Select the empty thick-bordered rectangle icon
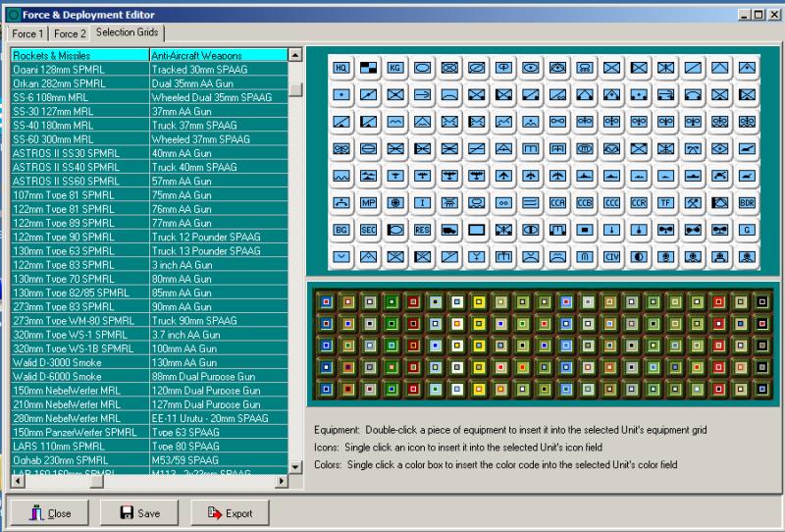Screen dimensions: 785x532 tap(476, 230)
